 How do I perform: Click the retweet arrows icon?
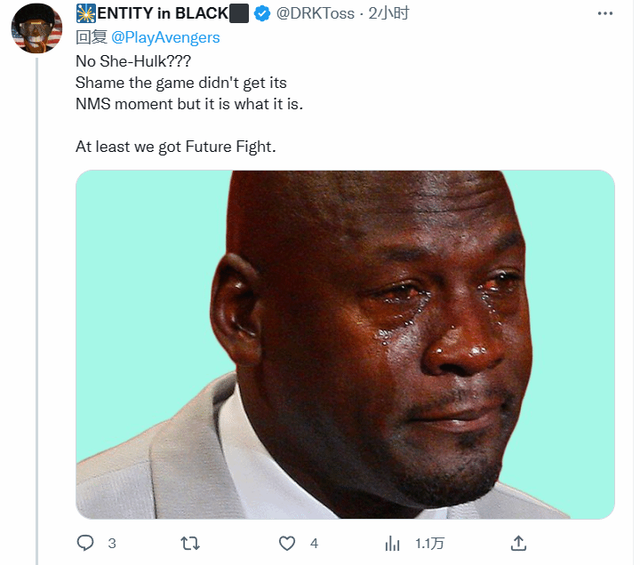coord(190,543)
